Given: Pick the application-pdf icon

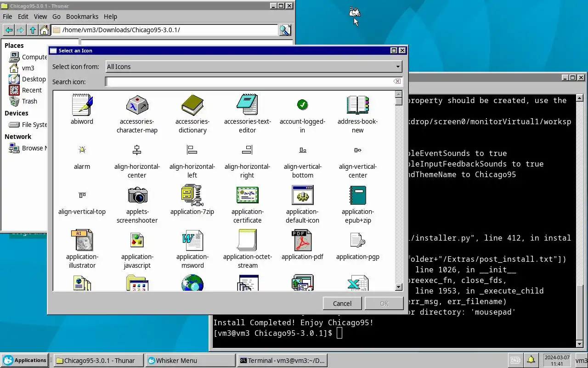Looking at the screenshot, I should tap(303, 240).
